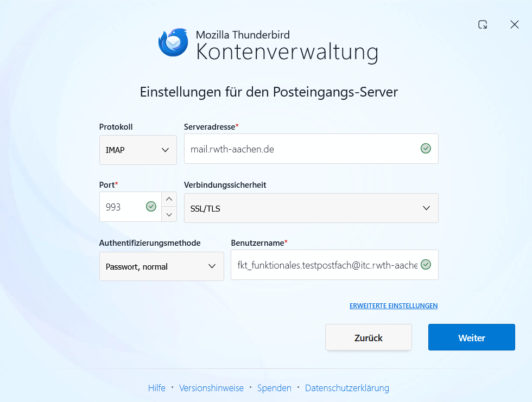Click into the Benutzername input field
Viewport: 532px width, 402px height.
coord(334,265)
